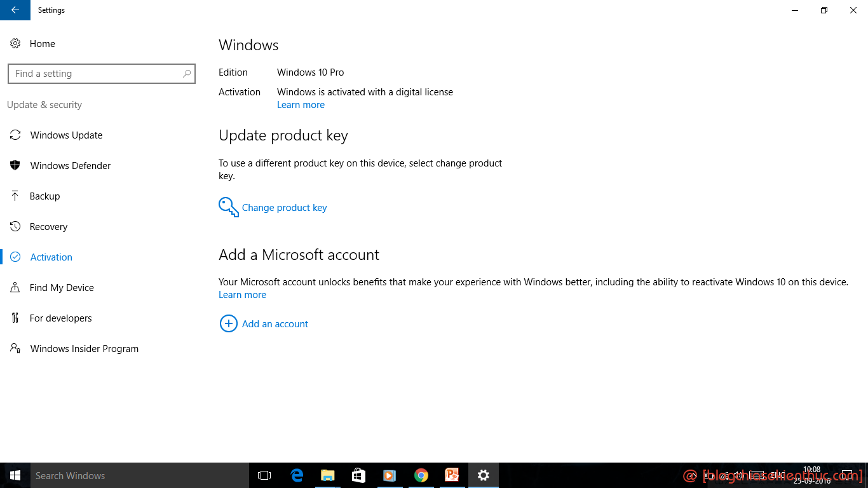
Task: Click the Find My Device person-pin icon
Action: coord(15,288)
